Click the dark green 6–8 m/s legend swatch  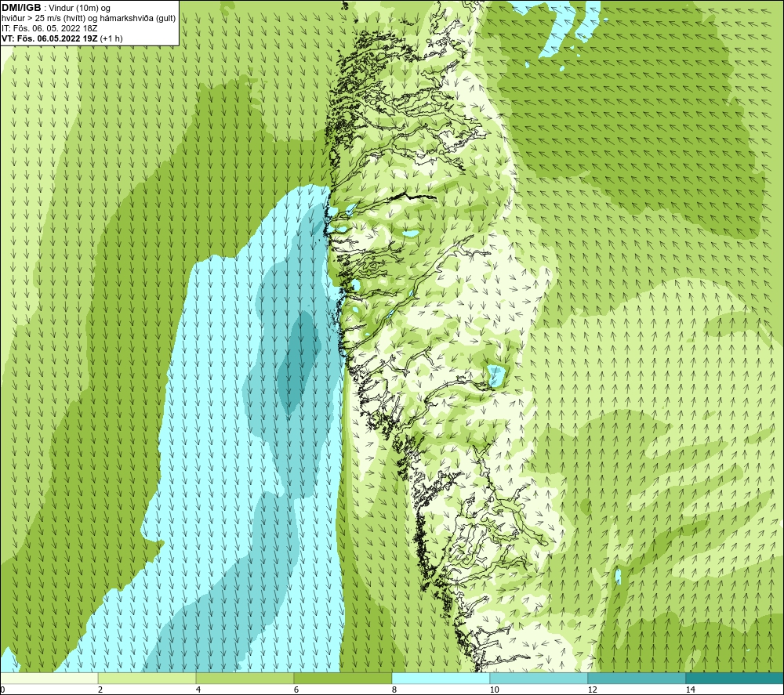coord(343,679)
